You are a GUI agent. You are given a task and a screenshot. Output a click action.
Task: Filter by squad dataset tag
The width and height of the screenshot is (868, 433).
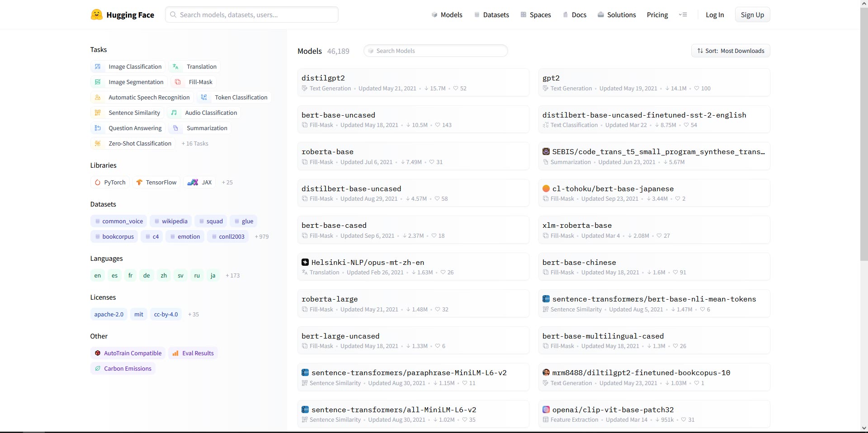click(x=211, y=221)
